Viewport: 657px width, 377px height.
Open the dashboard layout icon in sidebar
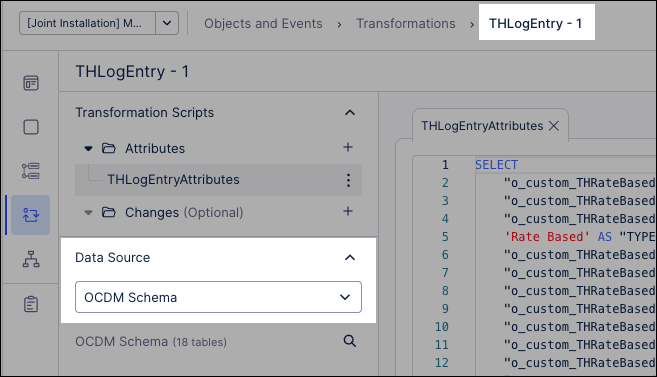point(31,83)
